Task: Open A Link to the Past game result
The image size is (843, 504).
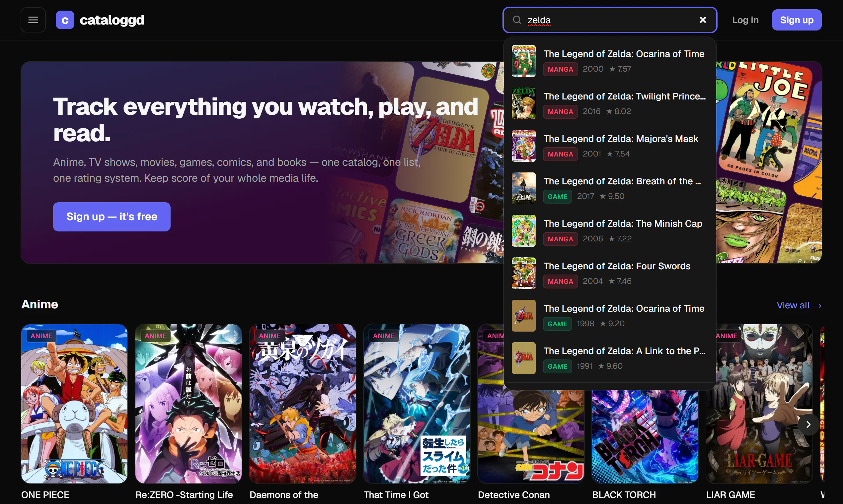Action: (610, 358)
